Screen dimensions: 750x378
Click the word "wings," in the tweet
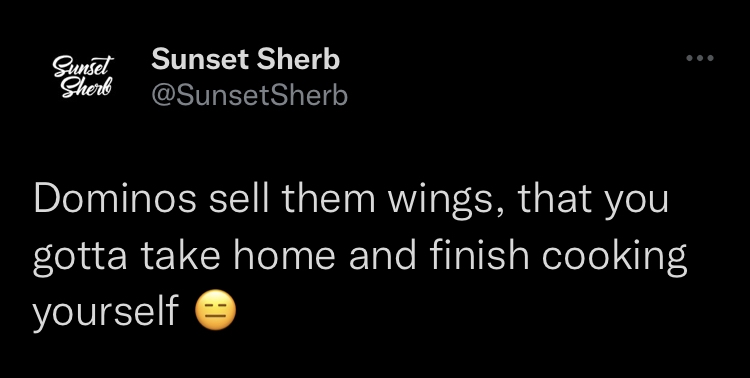(x=445, y=201)
